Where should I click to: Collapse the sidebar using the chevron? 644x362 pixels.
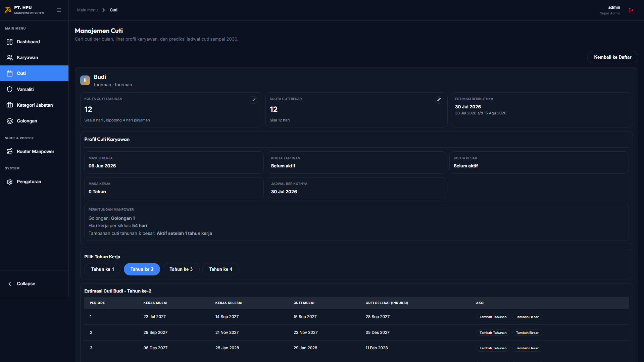click(x=10, y=283)
